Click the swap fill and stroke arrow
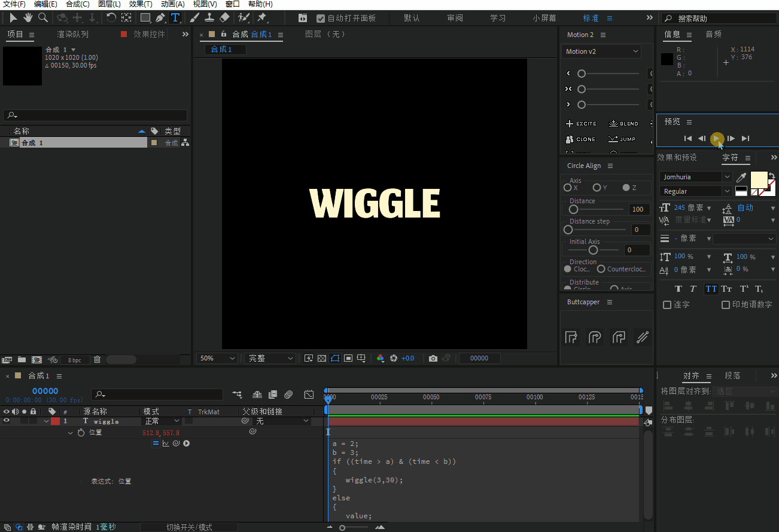The width and height of the screenshot is (779, 532). (772, 176)
